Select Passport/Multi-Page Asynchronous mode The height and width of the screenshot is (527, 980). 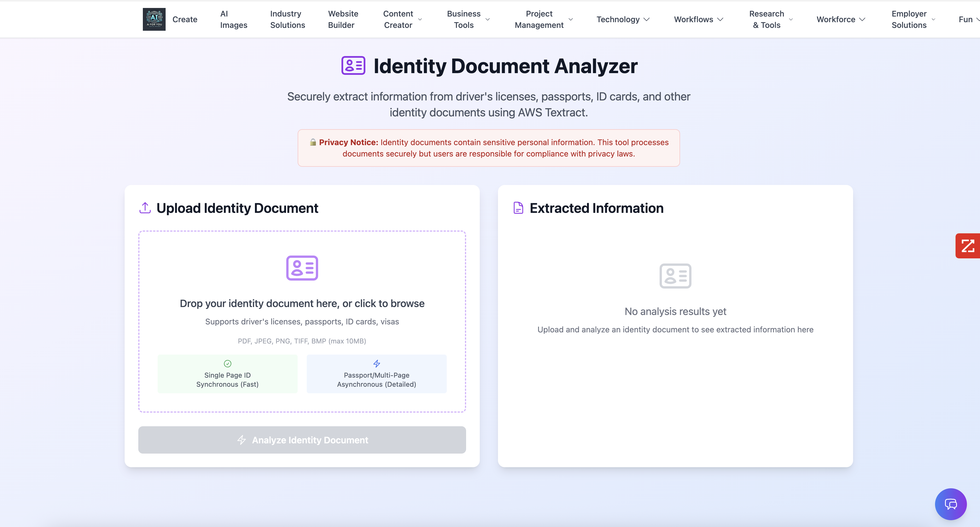(376, 374)
